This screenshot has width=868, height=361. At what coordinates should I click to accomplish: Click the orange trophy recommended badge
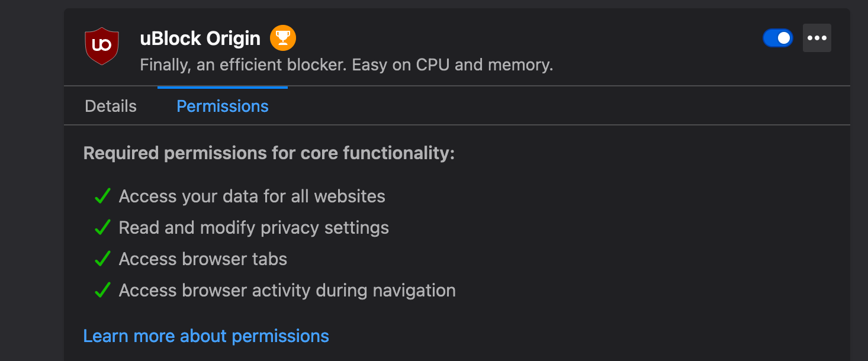point(283,38)
